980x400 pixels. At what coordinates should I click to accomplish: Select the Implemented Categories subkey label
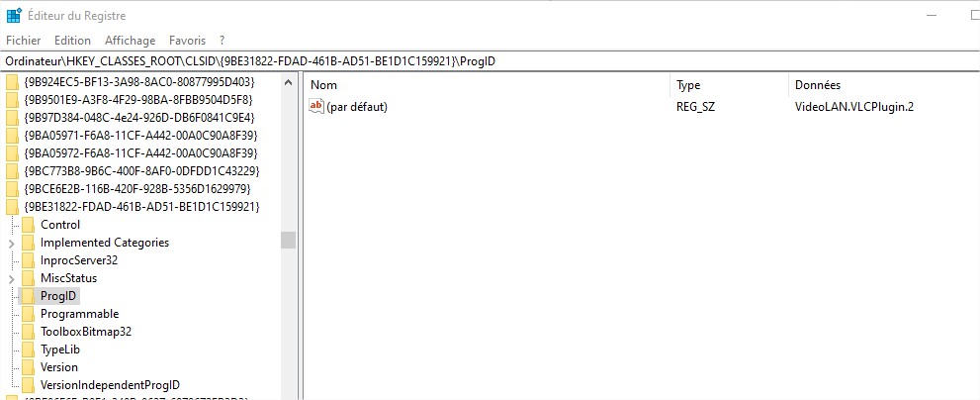point(105,243)
